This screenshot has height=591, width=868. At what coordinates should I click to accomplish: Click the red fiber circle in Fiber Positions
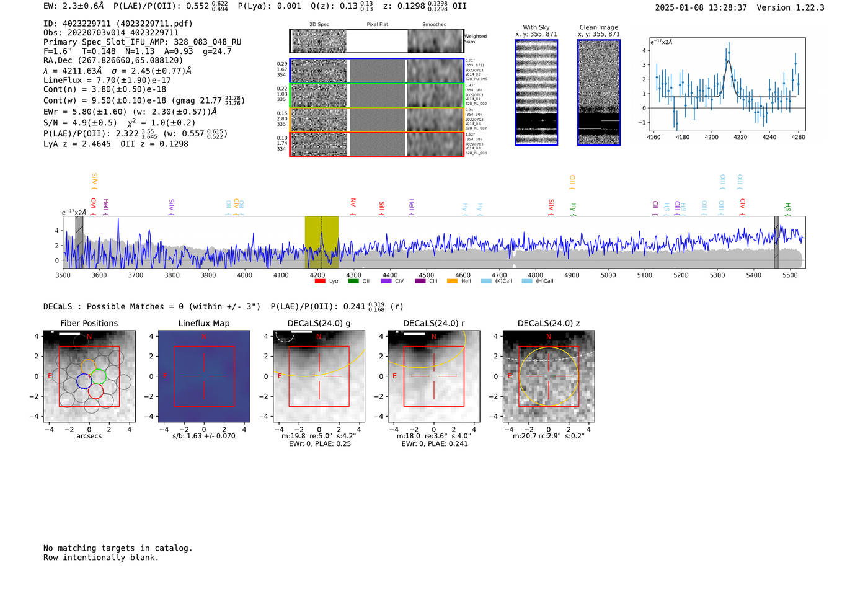95,391
